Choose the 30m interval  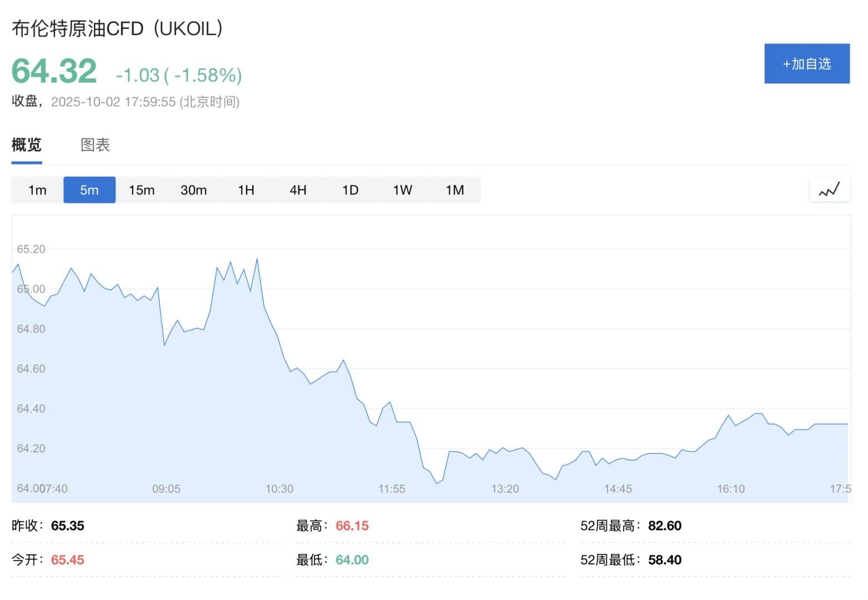193,189
